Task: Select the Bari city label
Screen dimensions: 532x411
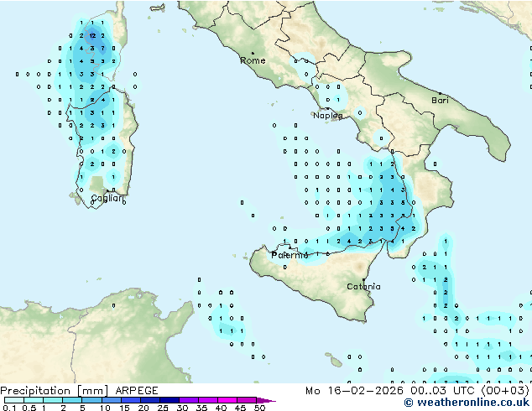Action: coord(440,101)
